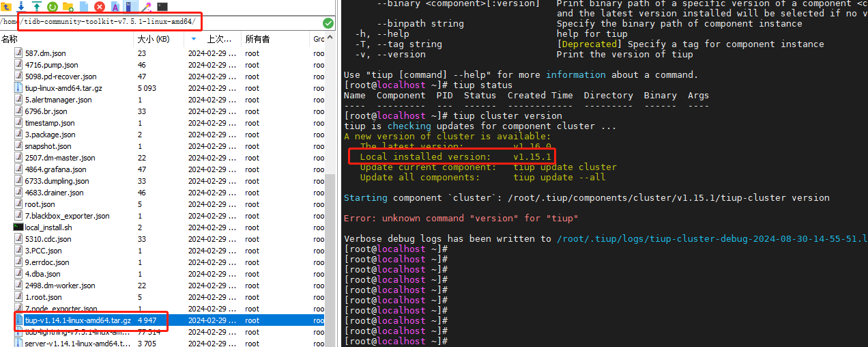Click the local_install.sh script file icon

coord(18,227)
